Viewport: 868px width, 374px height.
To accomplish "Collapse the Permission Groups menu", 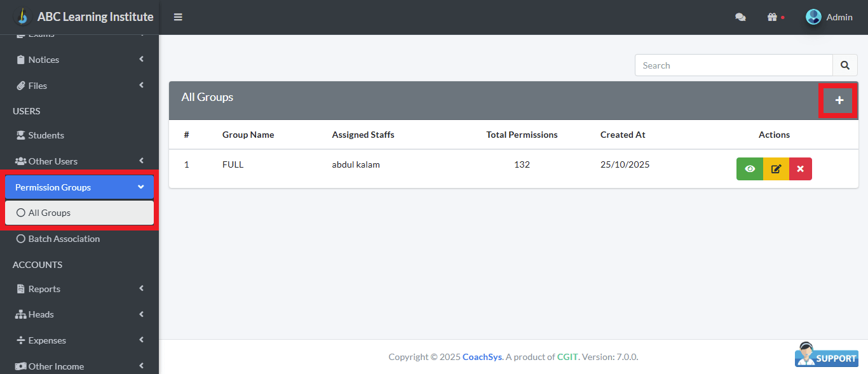I will tap(141, 187).
